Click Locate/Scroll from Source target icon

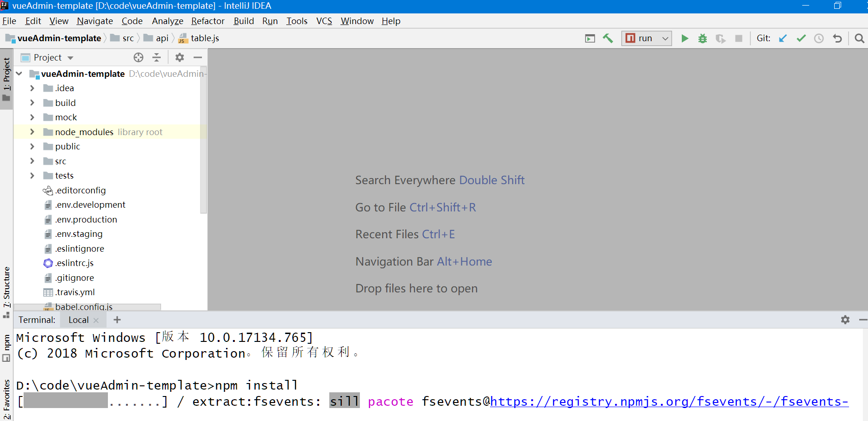138,57
